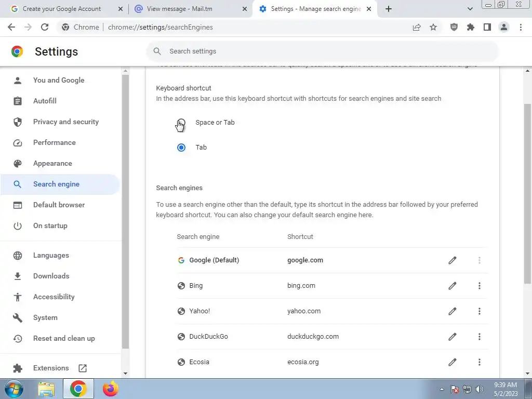Image resolution: width=532 pixels, height=399 pixels.
Task: Open more actions for Bing
Action: pos(480,286)
